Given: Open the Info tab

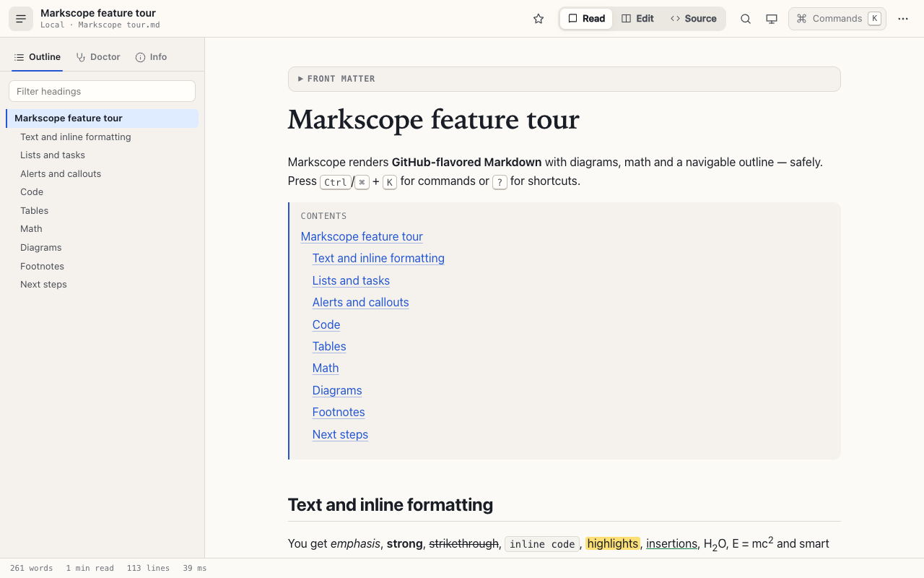Looking at the screenshot, I should (x=151, y=57).
